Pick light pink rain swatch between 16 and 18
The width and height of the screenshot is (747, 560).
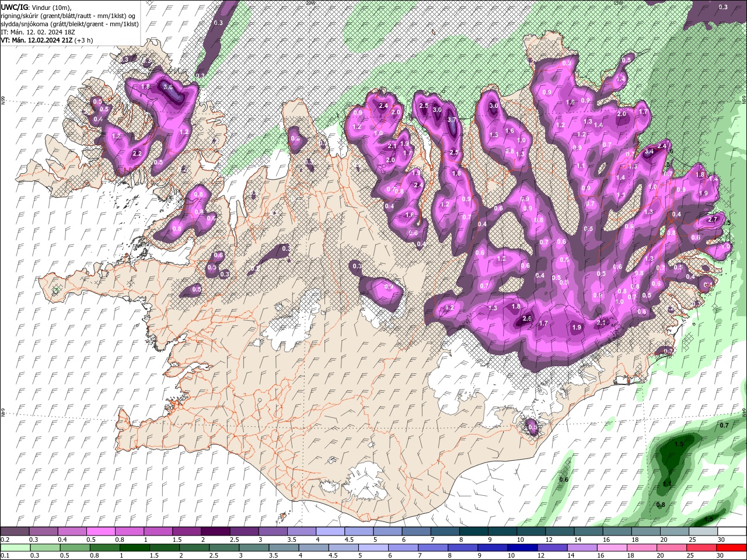pyautogui.click(x=612, y=548)
